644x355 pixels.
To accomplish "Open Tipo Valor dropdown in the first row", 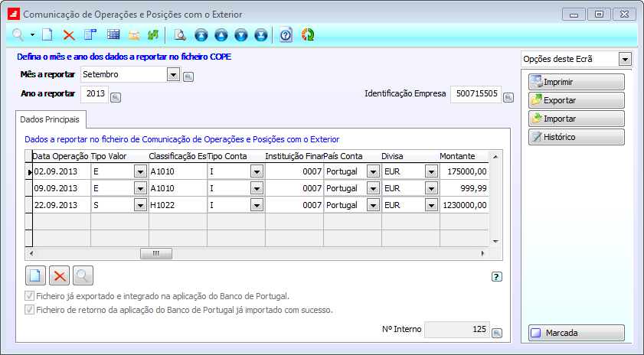I will (x=139, y=171).
